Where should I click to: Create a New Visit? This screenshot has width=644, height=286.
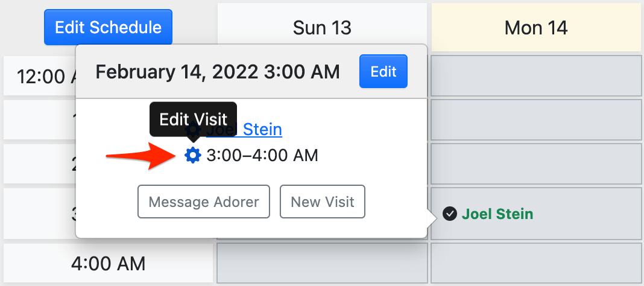point(322,202)
